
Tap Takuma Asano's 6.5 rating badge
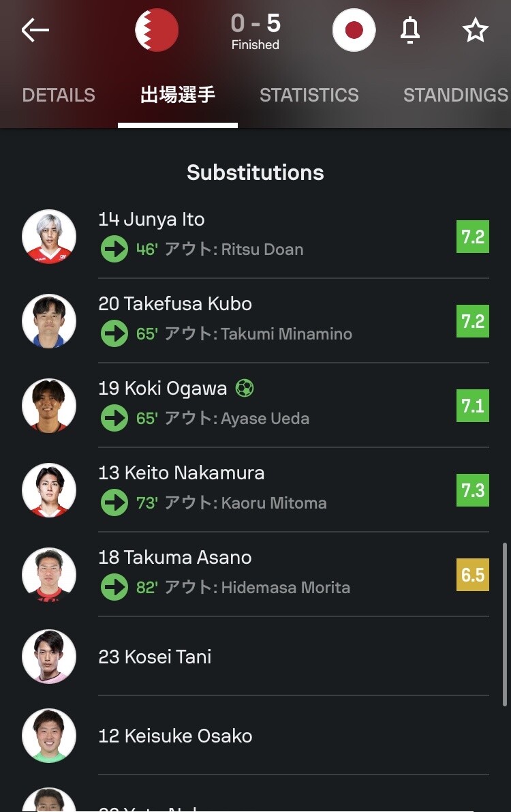coord(473,575)
